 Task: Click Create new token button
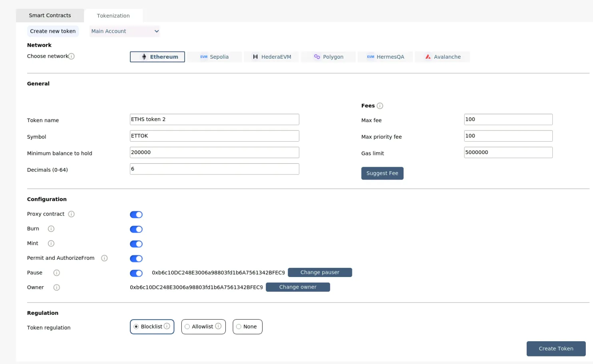pos(53,31)
